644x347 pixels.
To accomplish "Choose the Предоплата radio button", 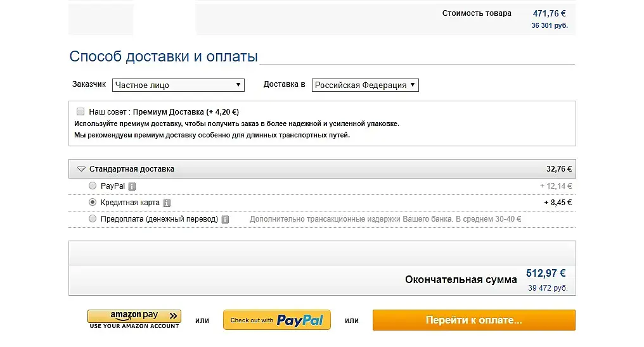I will (93, 219).
